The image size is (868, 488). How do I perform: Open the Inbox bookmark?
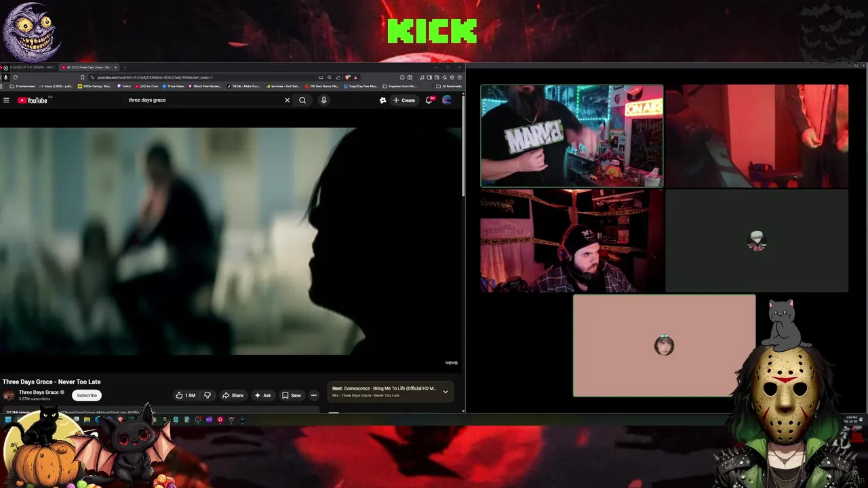58,86
